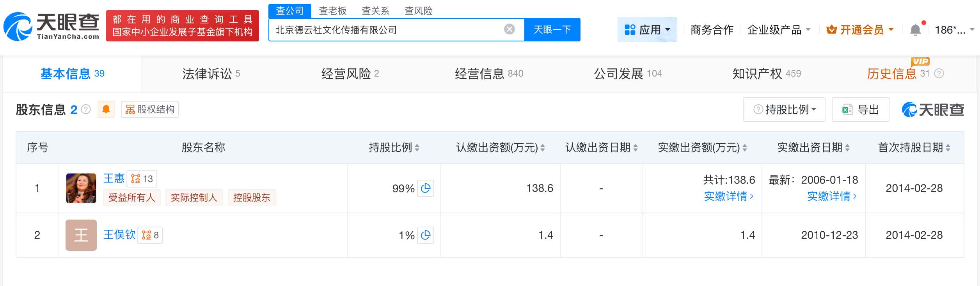The image size is (980, 286).
Task: Switch to the 法律诉讼 tab
Action: 211,73
